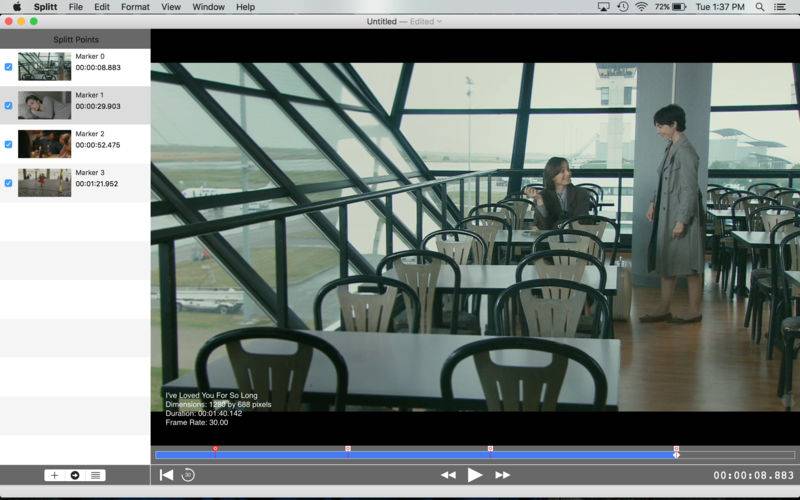This screenshot has height=500, width=800.
Task: Click the Splitt Points panel header
Action: coord(76,39)
